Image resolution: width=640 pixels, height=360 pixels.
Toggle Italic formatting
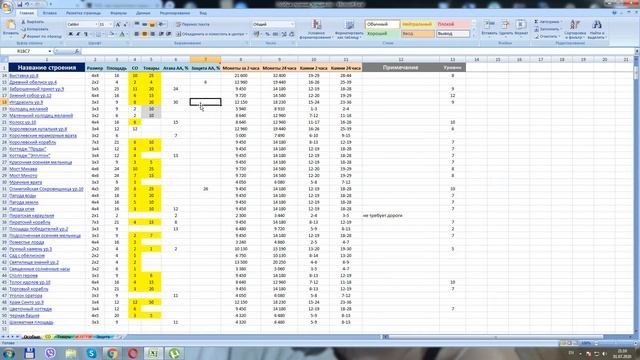(x=78, y=34)
